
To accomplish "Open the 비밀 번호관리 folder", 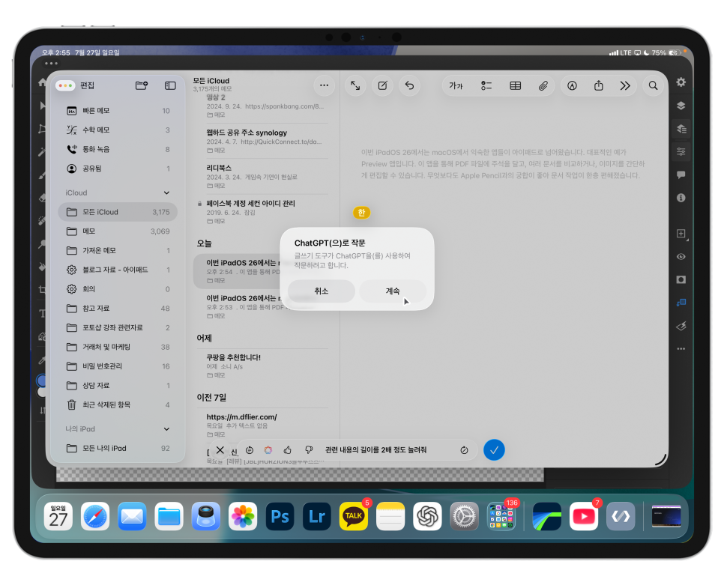I will point(118,366).
